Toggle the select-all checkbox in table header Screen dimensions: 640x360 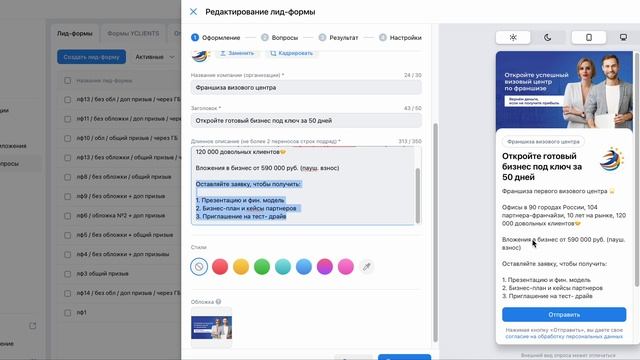click(x=67, y=80)
